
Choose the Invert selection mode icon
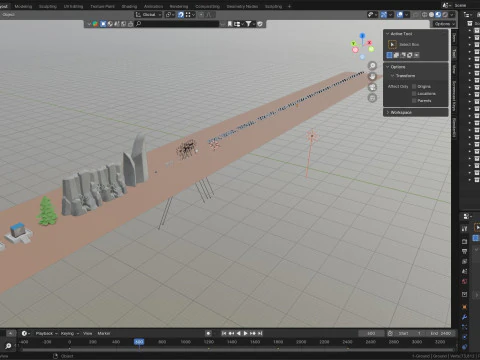410,55
